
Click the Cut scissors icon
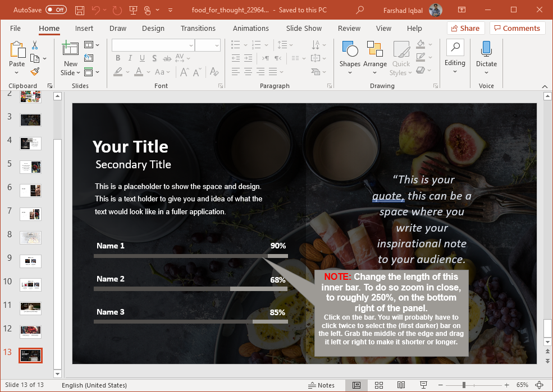click(35, 45)
